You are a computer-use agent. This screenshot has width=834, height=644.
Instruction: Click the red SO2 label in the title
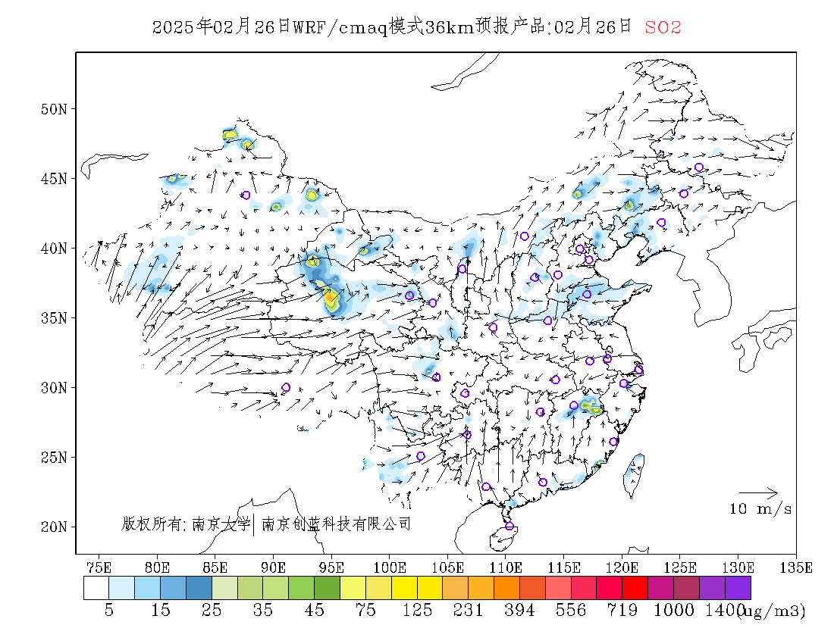tap(663, 27)
